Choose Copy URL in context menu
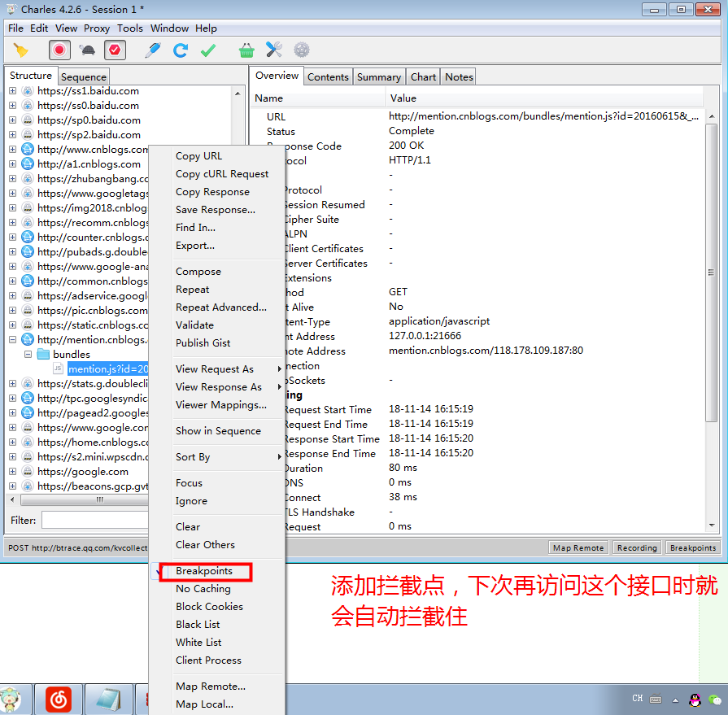The height and width of the screenshot is (715, 728). (198, 156)
